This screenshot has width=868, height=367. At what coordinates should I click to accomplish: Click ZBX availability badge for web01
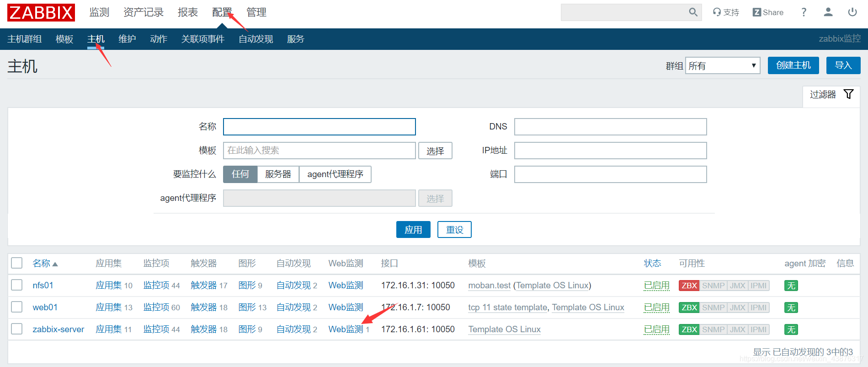coord(689,308)
